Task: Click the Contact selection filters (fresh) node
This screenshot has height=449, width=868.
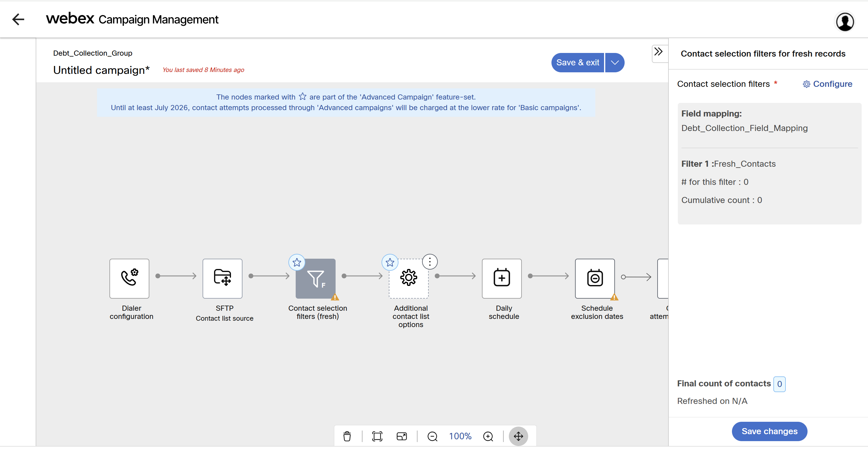Action: [x=315, y=278]
